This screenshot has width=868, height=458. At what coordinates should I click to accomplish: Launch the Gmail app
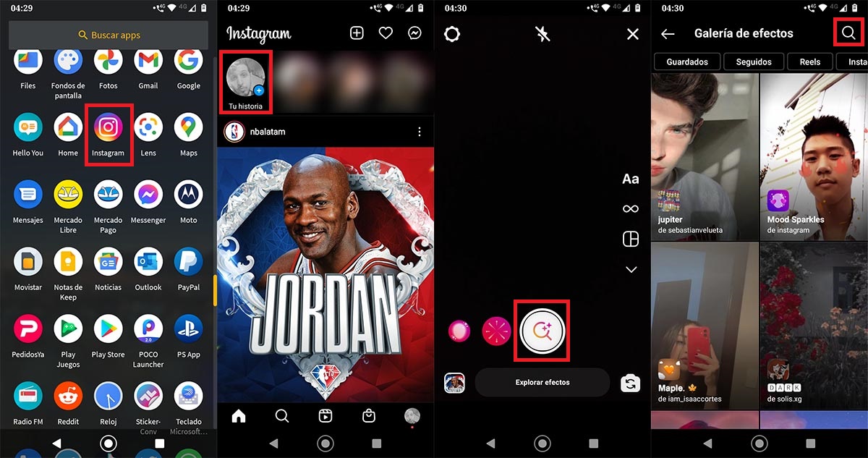click(148, 62)
